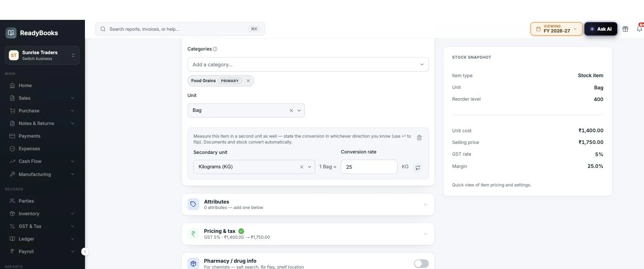Viewport: 644px width, 269px height.
Task: Expand the Manufacturing submenu chevron
Action: (73, 174)
